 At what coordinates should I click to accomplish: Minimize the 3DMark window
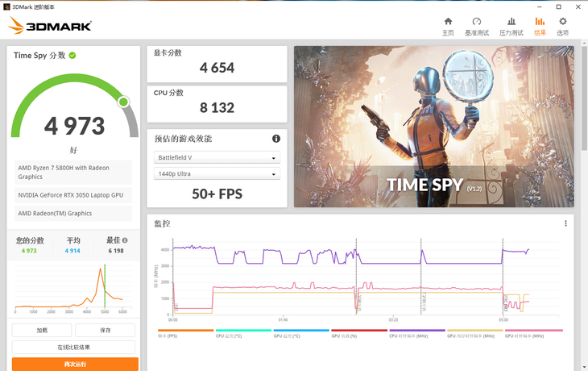pos(539,6)
